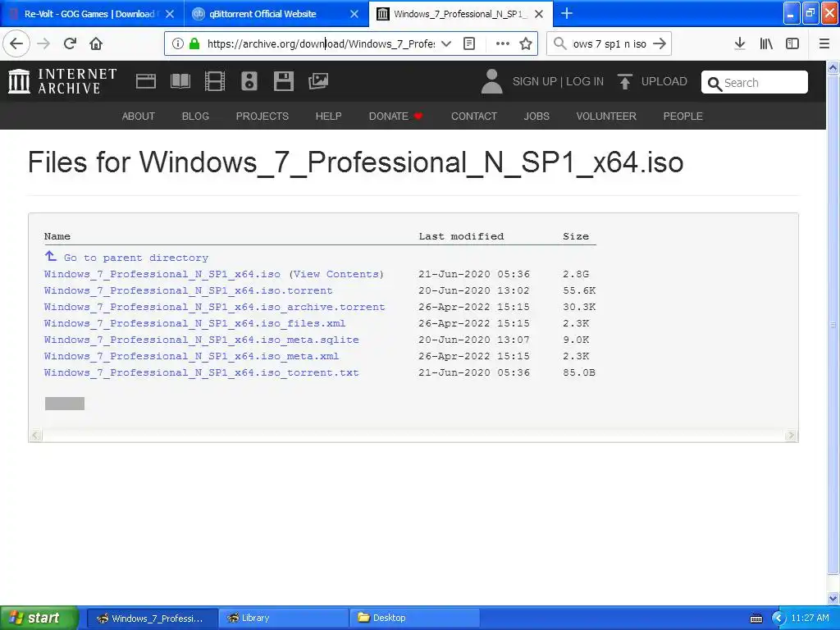
Task: Click the user avatar icon
Action: tap(491, 81)
